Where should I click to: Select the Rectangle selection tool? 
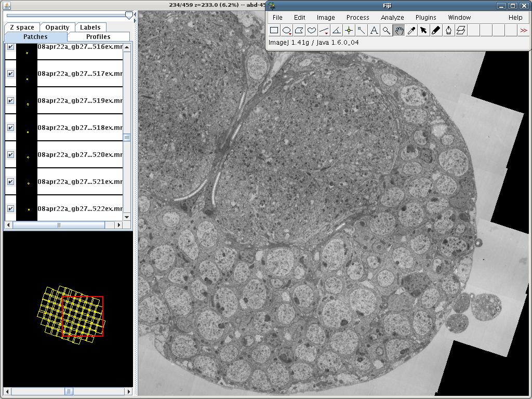click(274, 31)
